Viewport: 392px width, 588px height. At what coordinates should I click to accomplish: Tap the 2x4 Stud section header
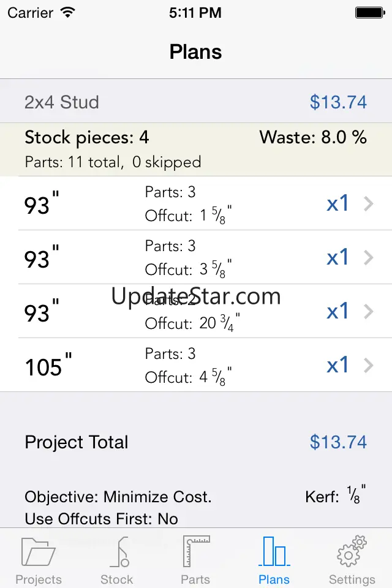62,102
